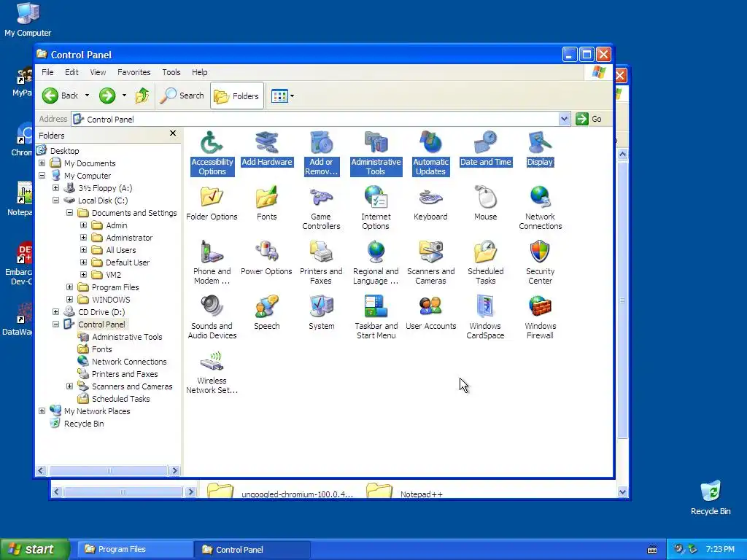
Task: Open the Tools menu
Action: pyautogui.click(x=171, y=72)
